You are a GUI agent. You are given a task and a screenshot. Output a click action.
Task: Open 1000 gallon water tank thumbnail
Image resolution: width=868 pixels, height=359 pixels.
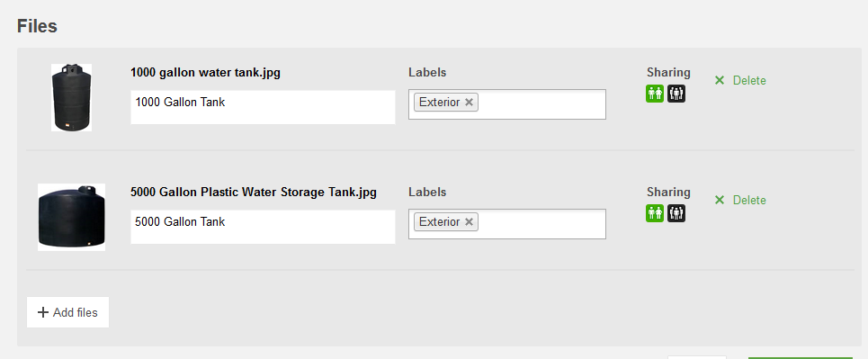point(71,97)
